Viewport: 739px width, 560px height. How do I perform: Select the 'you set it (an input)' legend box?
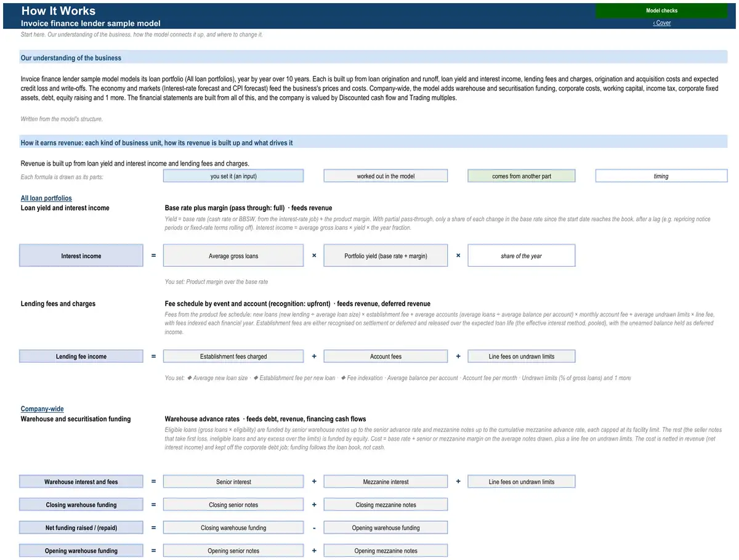tap(233, 176)
